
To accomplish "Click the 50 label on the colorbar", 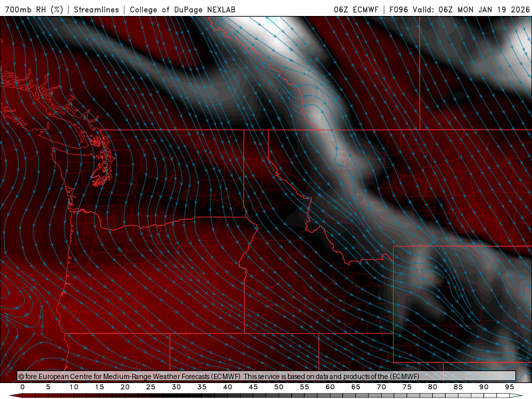I will (x=279, y=387).
